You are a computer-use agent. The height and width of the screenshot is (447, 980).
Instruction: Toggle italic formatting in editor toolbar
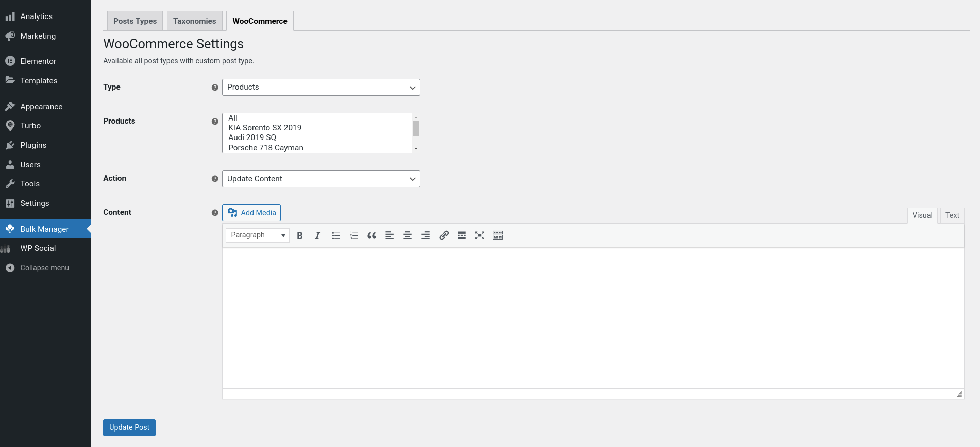(x=317, y=235)
